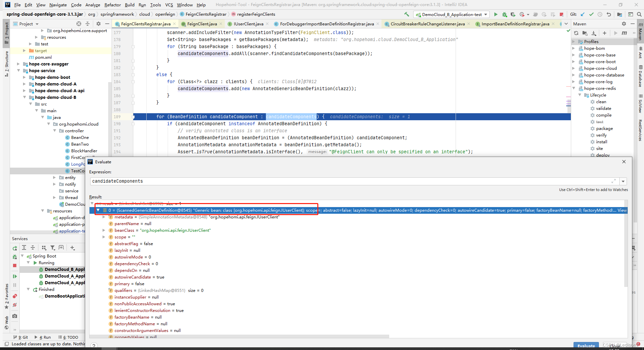644x350 pixels.
Task: Switch to the ImportBeanDefinitionRegistrar.java tab
Action: [515, 24]
